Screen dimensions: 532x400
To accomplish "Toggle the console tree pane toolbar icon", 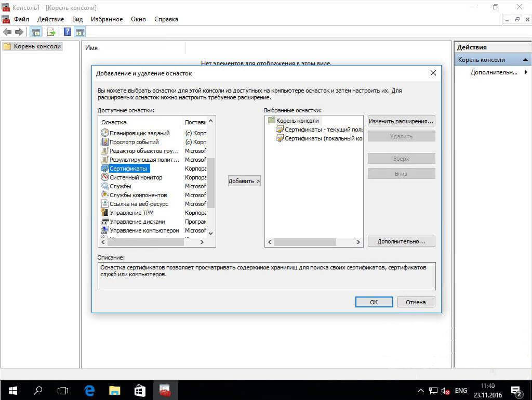I will click(36, 32).
